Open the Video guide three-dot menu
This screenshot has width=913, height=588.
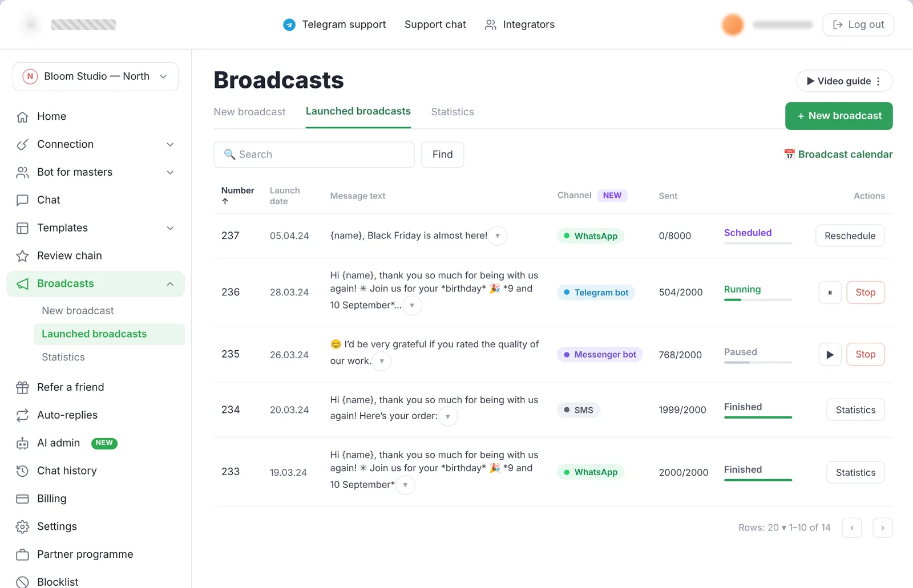[x=878, y=81]
